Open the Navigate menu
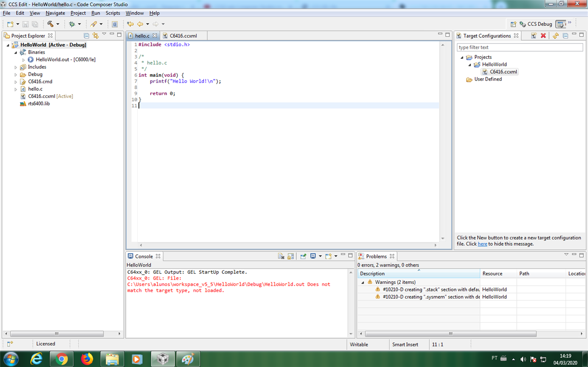 [x=55, y=13]
